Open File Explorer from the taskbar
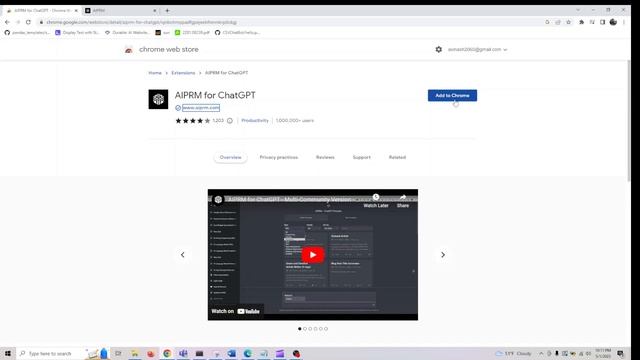 click(135, 353)
